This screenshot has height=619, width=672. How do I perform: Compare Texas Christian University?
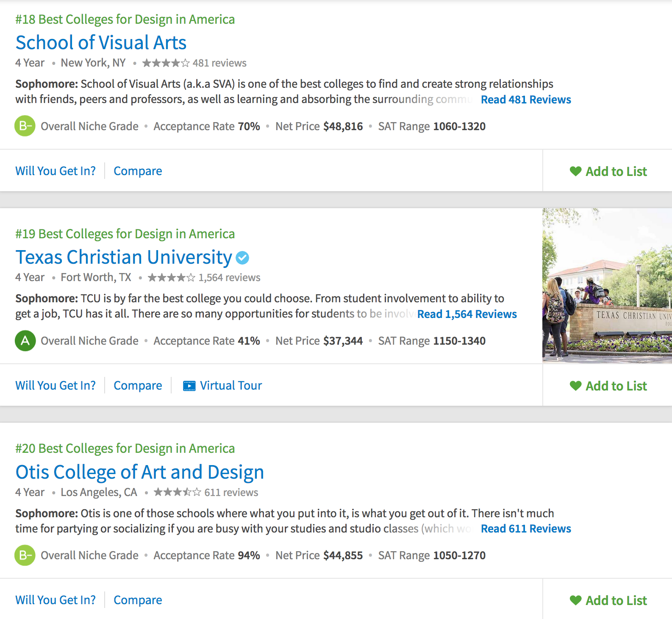click(x=138, y=385)
